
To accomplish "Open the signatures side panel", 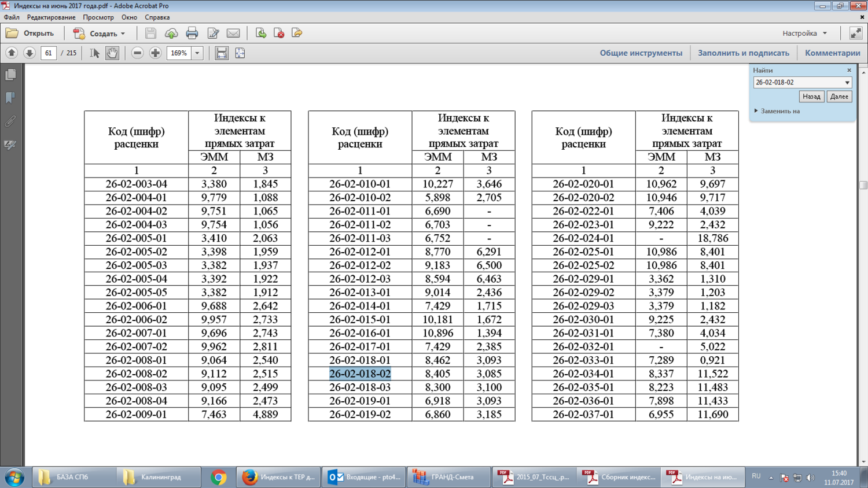I will pos(10,145).
